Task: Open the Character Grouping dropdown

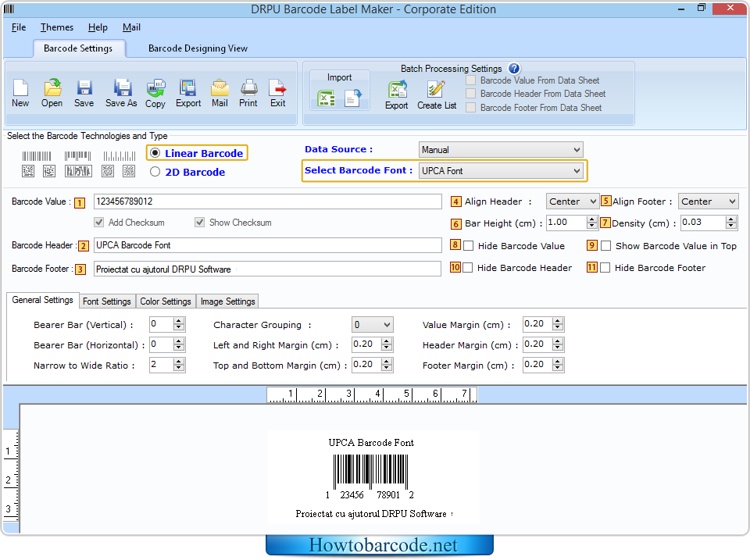Action: click(x=373, y=325)
